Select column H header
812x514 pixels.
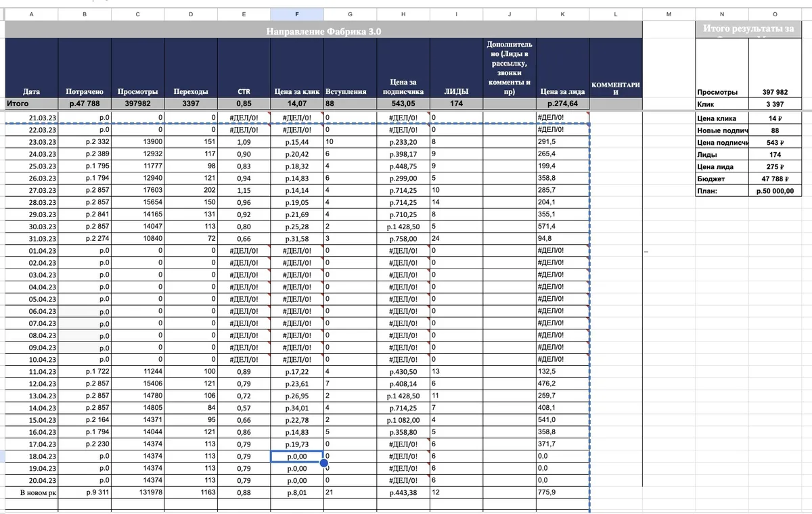point(403,14)
